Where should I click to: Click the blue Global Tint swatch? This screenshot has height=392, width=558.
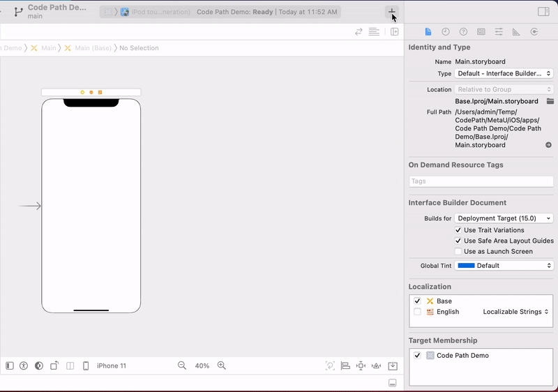click(x=466, y=266)
